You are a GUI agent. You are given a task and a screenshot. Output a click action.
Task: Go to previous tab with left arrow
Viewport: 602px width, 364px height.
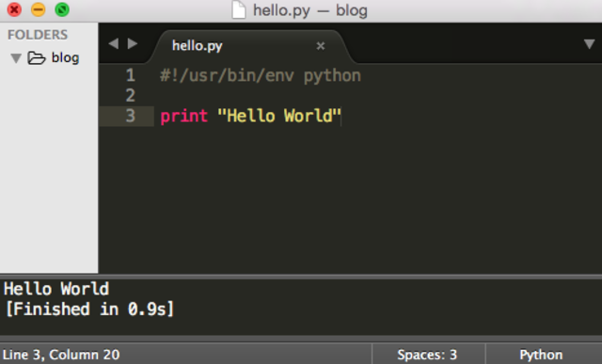click(113, 43)
